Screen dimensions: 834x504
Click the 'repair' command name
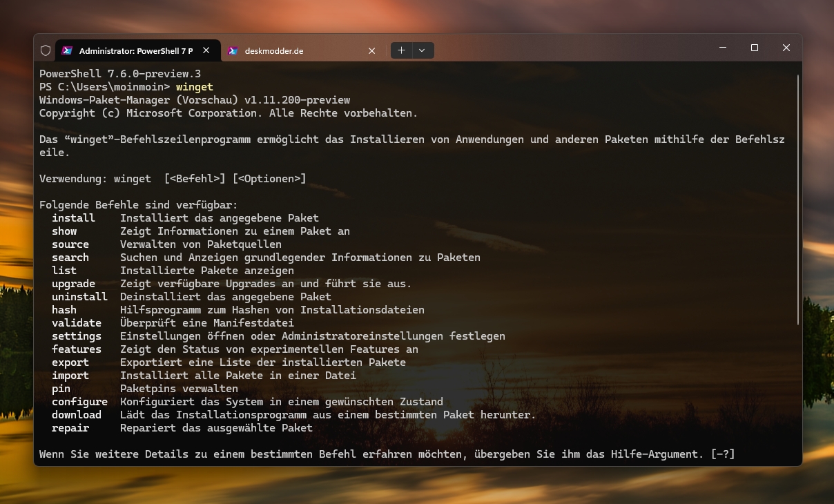(70, 428)
